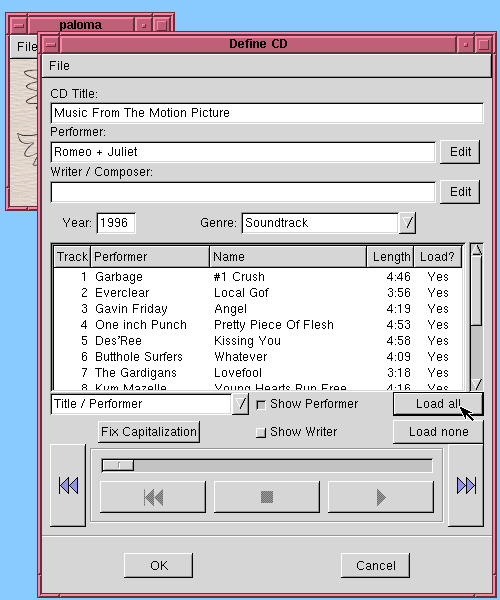The width and height of the screenshot is (500, 600).
Task: Minimize the Define CD window
Action: point(466,44)
